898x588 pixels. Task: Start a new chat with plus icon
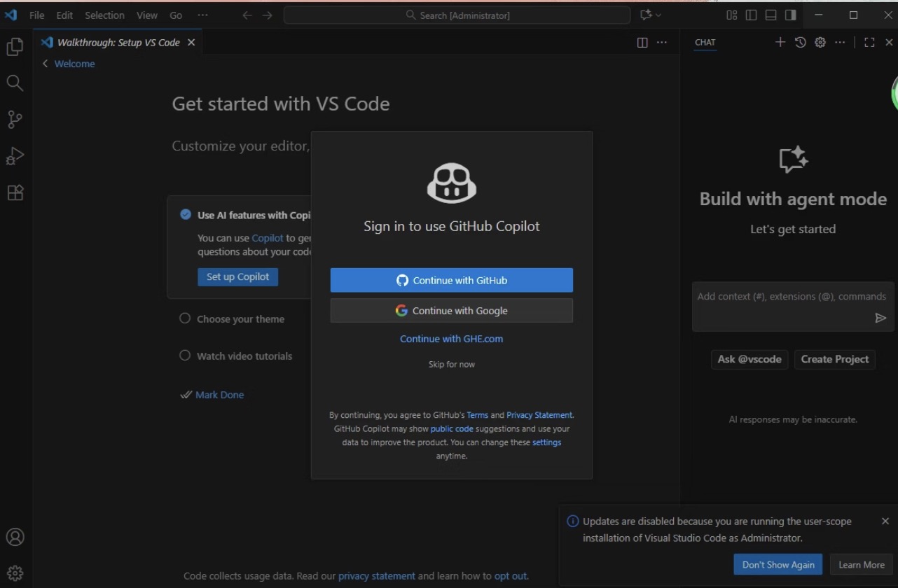click(780, 42)
